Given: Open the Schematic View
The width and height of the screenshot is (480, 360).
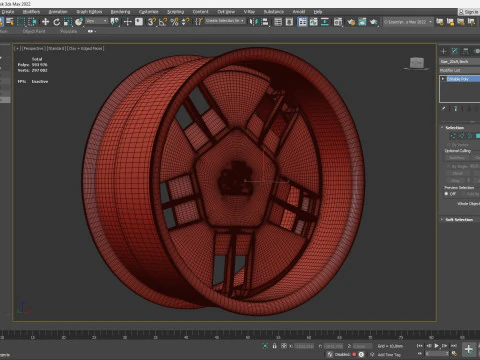Looking at the screenshot, I should (x=325, y=22).
